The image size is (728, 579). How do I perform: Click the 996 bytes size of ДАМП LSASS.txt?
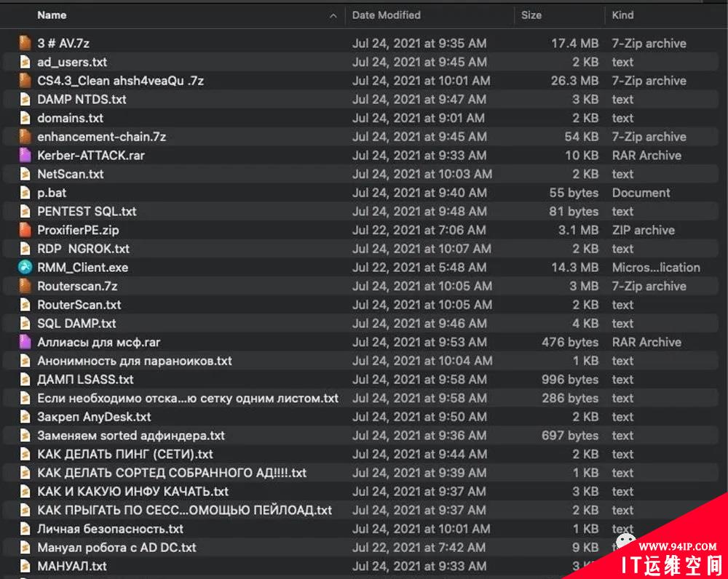click(x=570, y=380)
